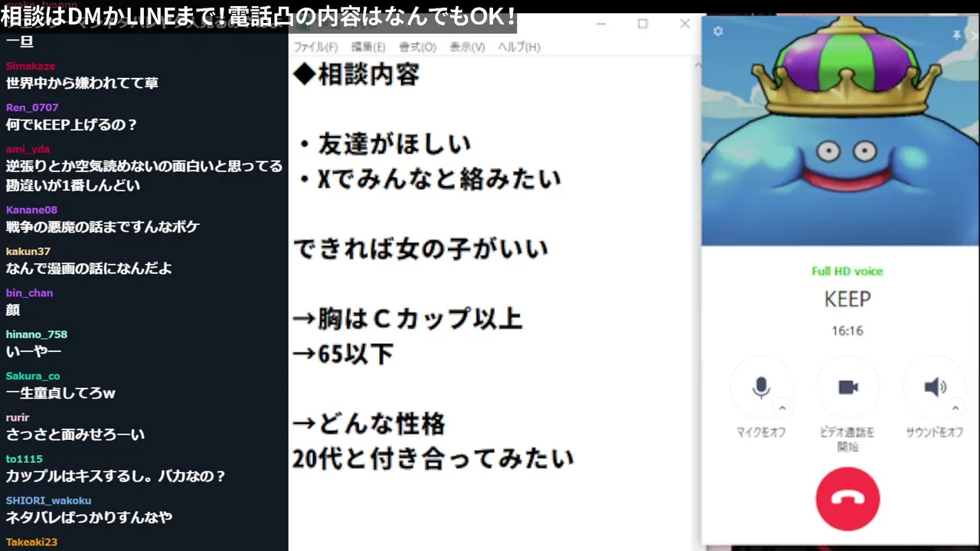
Task: Click chat username hinano_758
Action: (x=37, y=334)
